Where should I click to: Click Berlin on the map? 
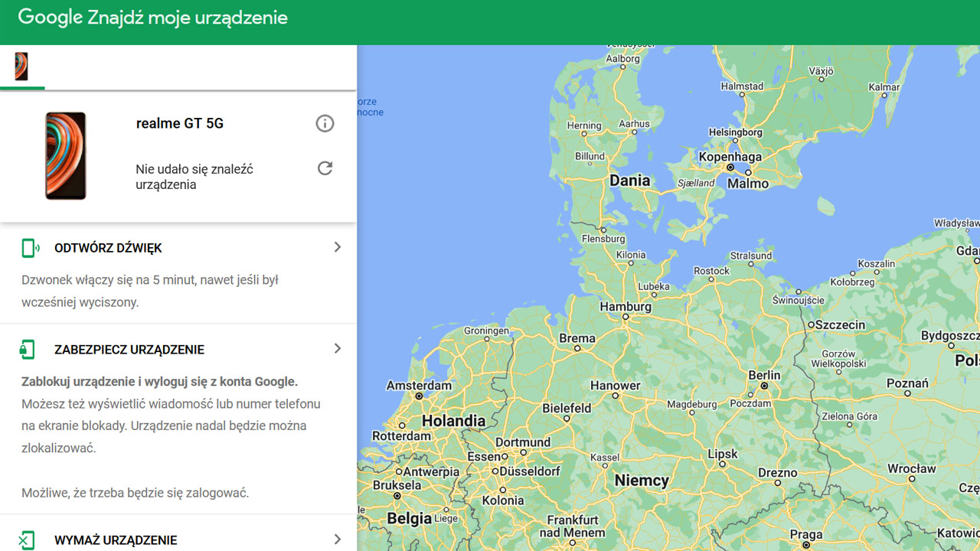tap(764, 376)
